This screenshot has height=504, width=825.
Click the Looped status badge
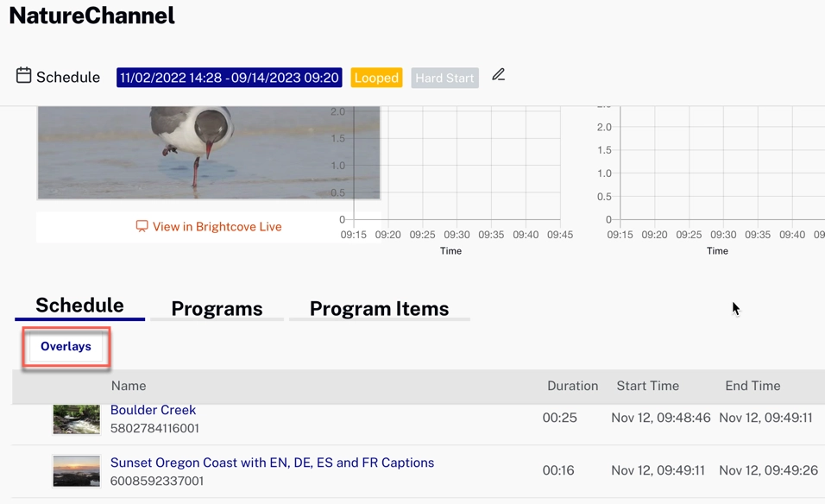[x=376, y=78]
